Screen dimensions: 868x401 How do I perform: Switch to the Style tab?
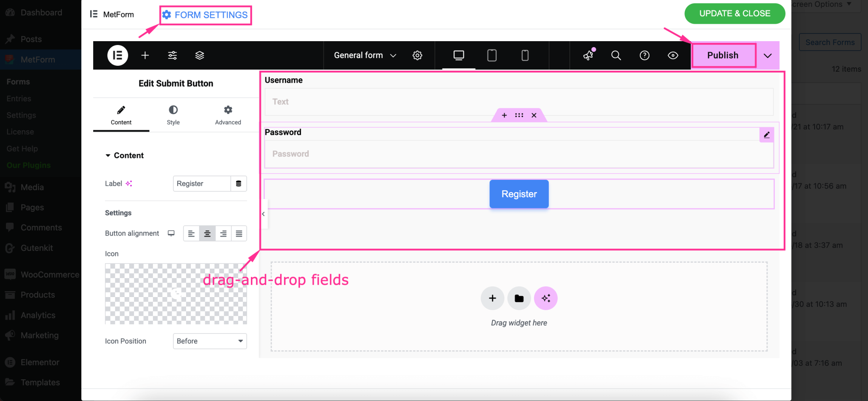[173, 115]
